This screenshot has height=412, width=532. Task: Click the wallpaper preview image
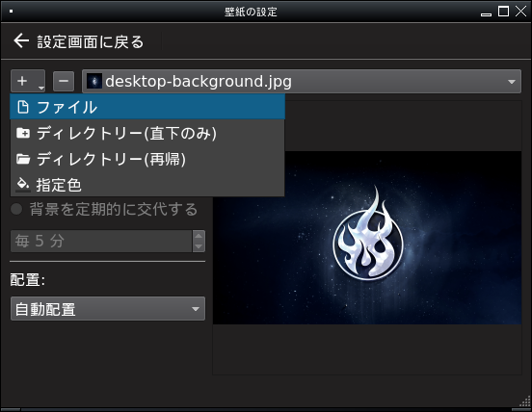click(367, 238)
